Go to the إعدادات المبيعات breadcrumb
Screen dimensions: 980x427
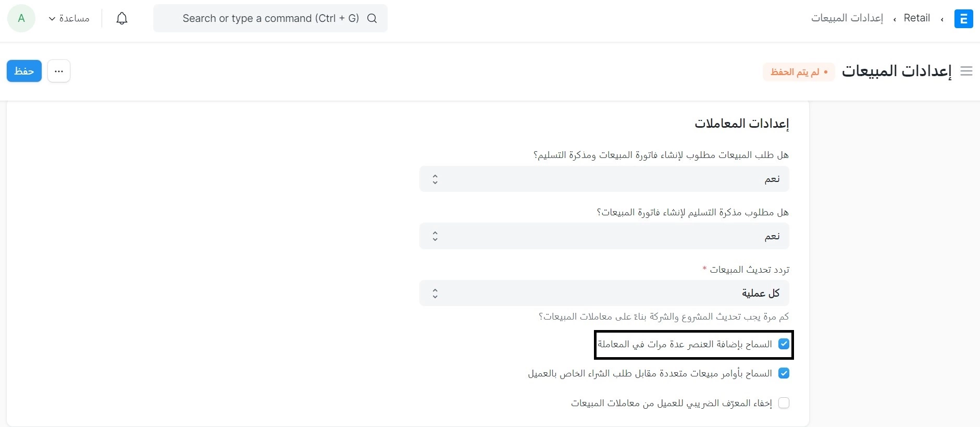[x=847, y=18]
